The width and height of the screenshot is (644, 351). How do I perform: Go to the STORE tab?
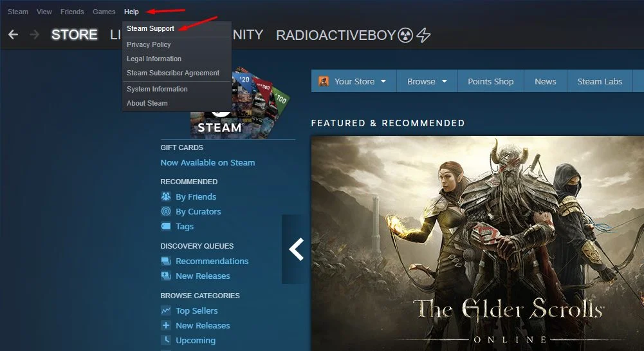(75, 35)
